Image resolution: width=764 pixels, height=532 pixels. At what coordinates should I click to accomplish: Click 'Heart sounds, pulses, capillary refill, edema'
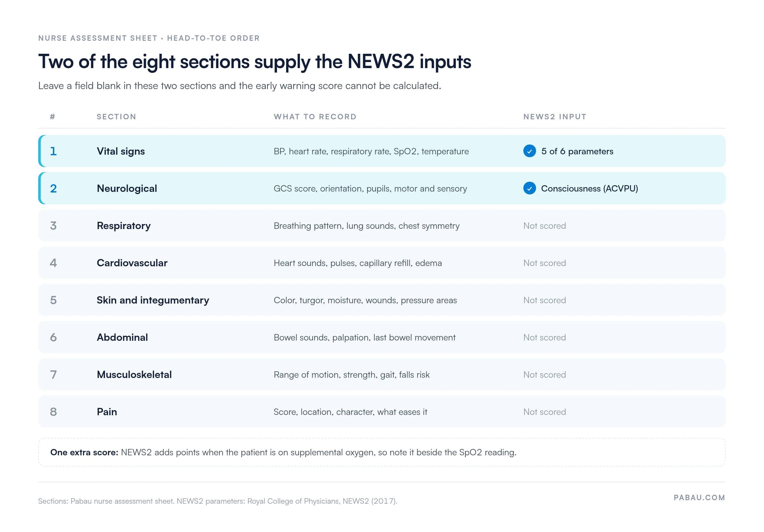pos(358,263)
